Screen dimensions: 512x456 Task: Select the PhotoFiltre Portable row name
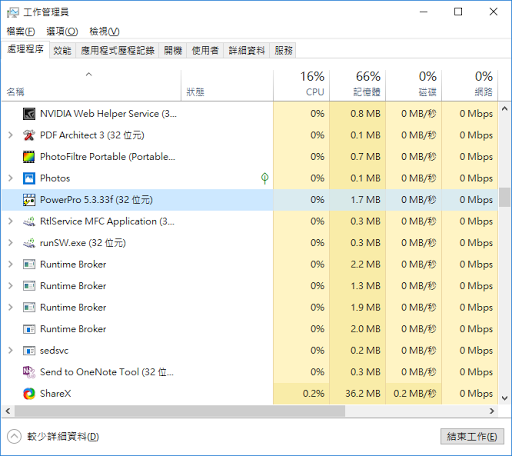coord(107,157)
